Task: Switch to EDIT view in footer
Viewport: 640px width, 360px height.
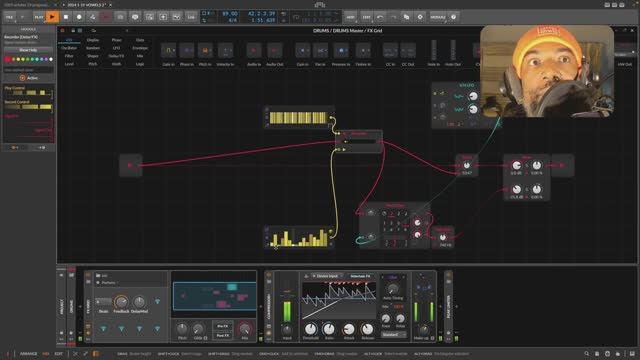Action: [58, 353]
